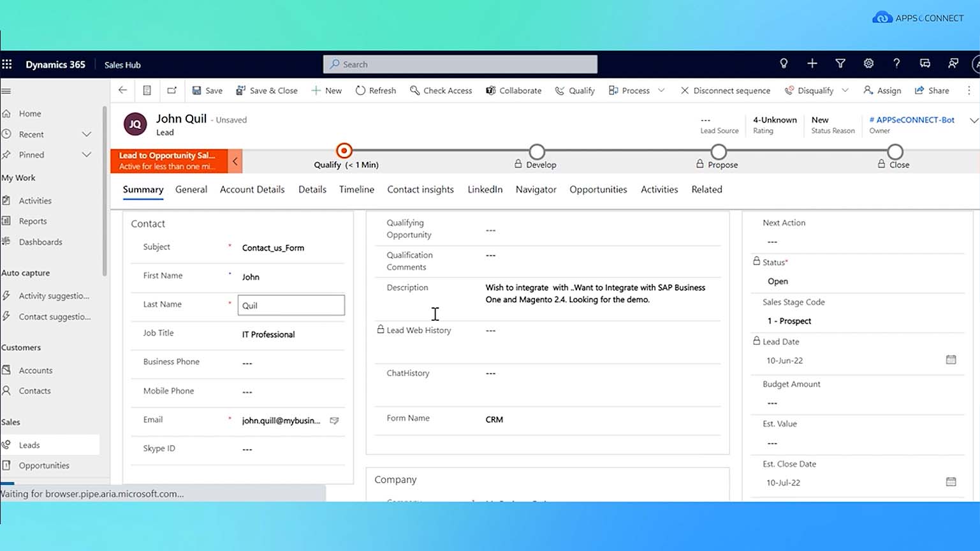Click the Job Title value IT Professional
The image size is (980, 551).
pyautogui.click(x=268, y=334)
